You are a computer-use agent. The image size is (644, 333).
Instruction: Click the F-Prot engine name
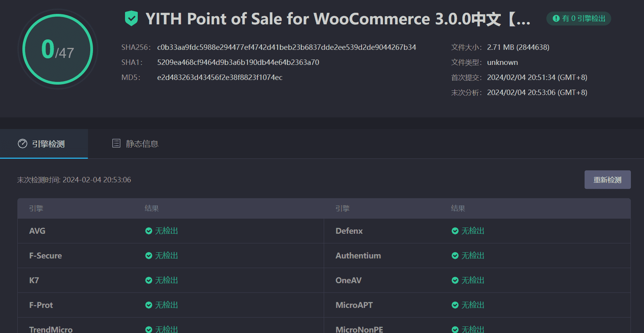click(x=41, y=305)
